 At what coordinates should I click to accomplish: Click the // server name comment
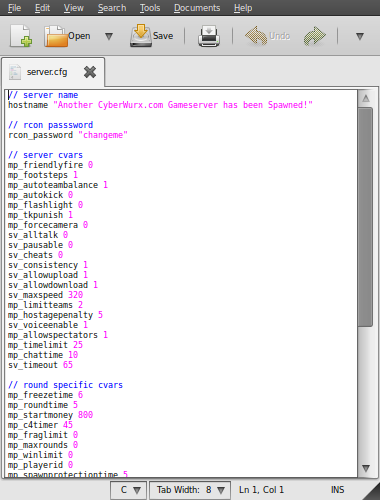click(43, 95)
